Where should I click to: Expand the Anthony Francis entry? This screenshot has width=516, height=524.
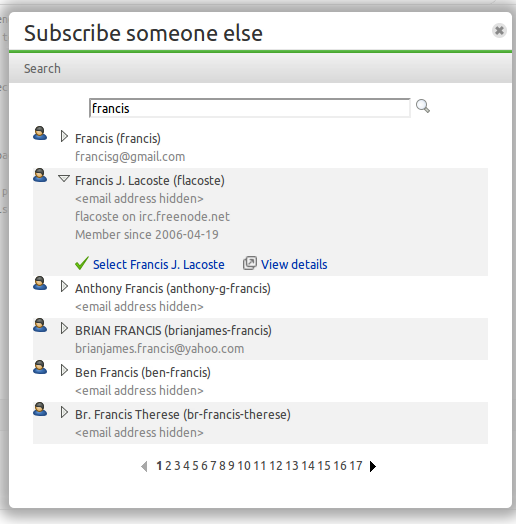coord(64,286)
